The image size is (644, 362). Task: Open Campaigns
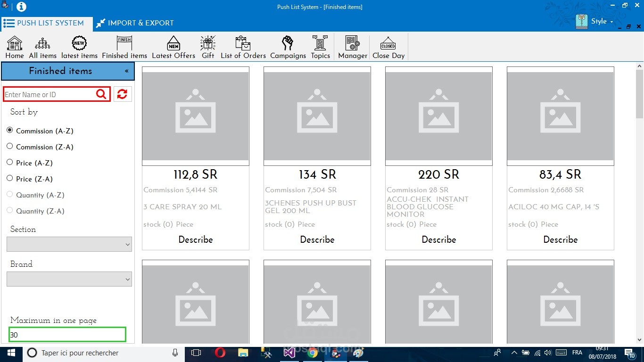point(288,47)
